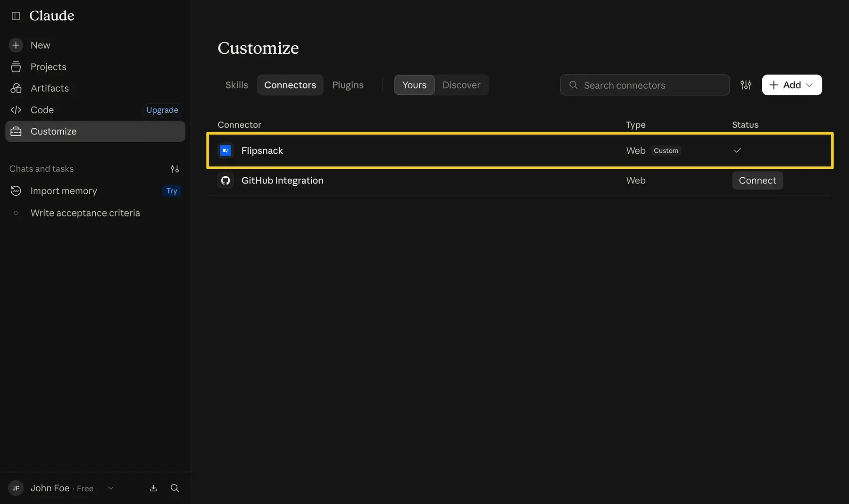Screen dimensions: 849x504
Task: Click the Upgrade badge next to Code
Action: (x=162, y=110)
